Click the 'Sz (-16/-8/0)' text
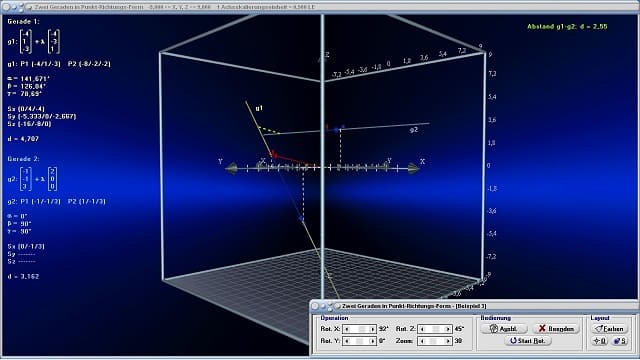The width and height of the screenshot is (640, 360). pyautogui.click(x=29, y=124)
